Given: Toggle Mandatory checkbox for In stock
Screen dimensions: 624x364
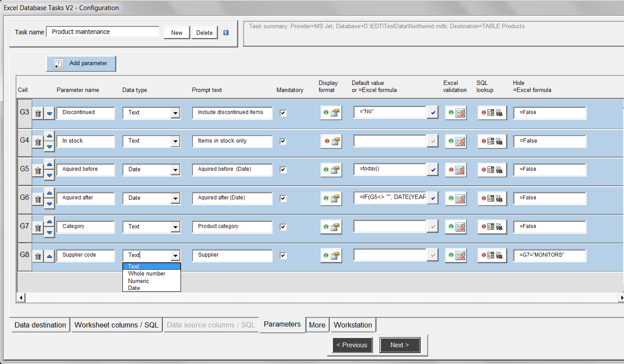Looking at the screenshot, I should pos(283,142).
